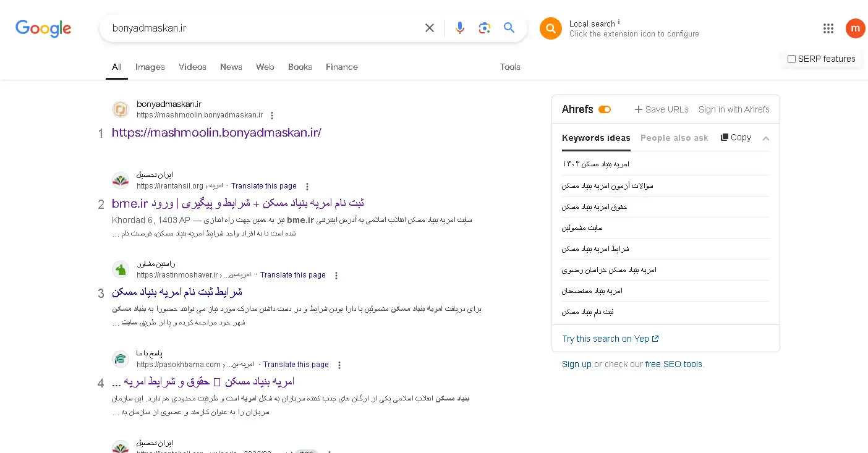Click Try this search on Yep
Screen dimensions: 868x453
tap(610, 339)
